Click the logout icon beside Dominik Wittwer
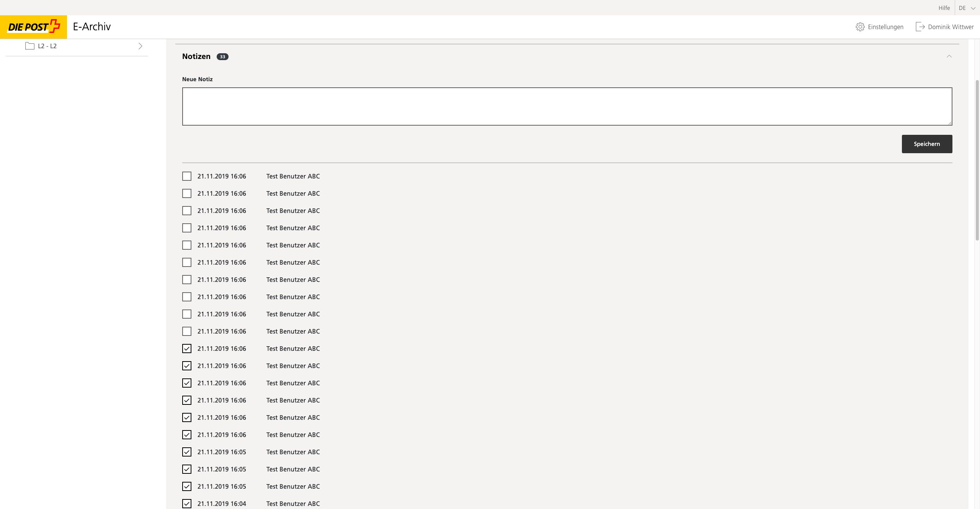 click(x=920, y=27)
